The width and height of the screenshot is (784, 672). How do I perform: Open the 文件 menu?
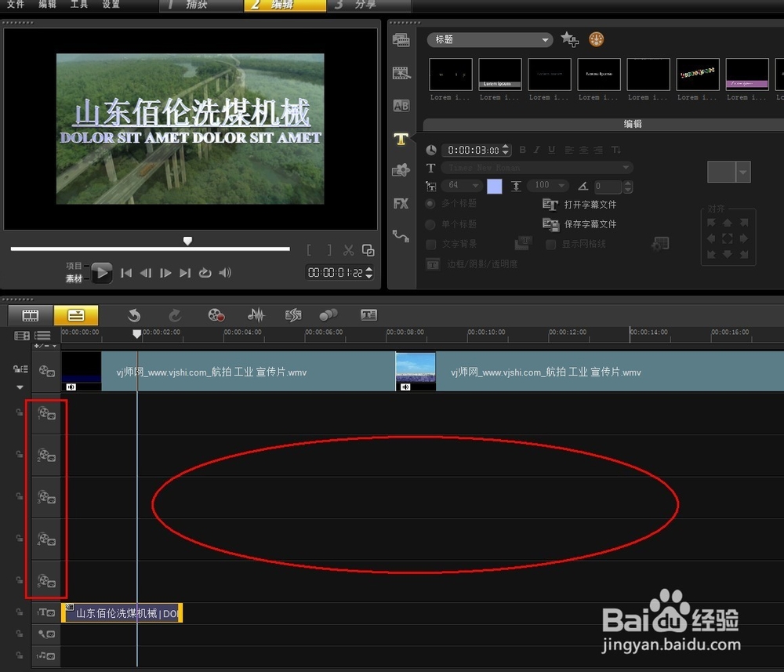point(16,5)
